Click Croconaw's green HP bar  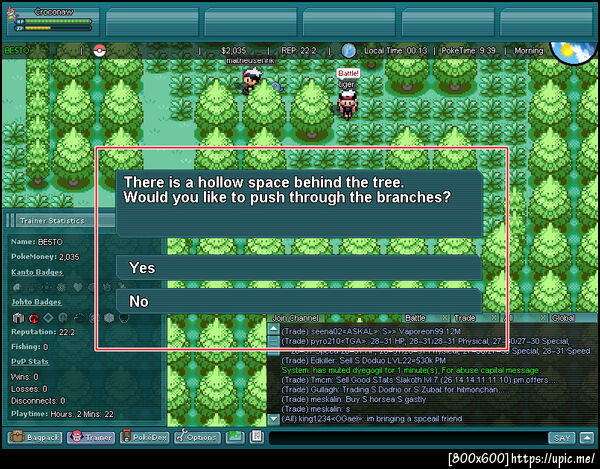(58, 21)
